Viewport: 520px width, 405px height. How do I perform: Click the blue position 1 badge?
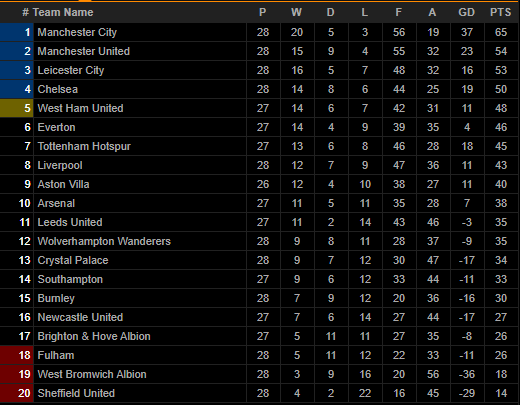pos(17,32)
